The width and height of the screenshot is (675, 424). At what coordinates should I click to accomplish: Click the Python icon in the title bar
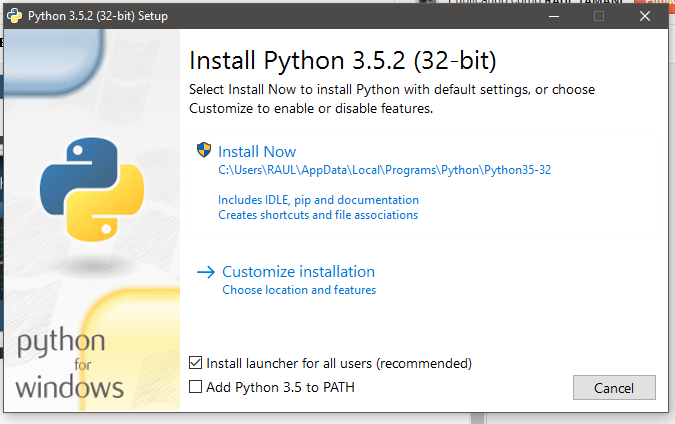pyautogui.click(x=15, y=16)
